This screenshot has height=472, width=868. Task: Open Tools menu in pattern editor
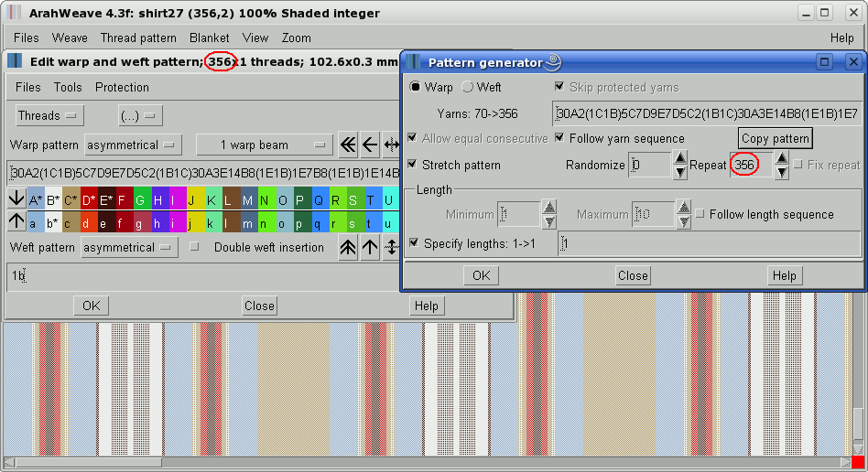click(x=68, y=88)
